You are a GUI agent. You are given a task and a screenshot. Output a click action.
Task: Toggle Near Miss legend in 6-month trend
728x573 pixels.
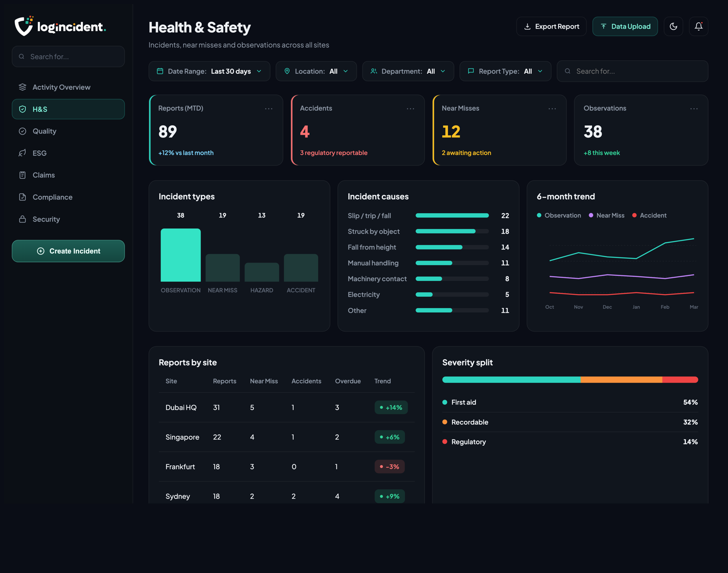point(607,215)
